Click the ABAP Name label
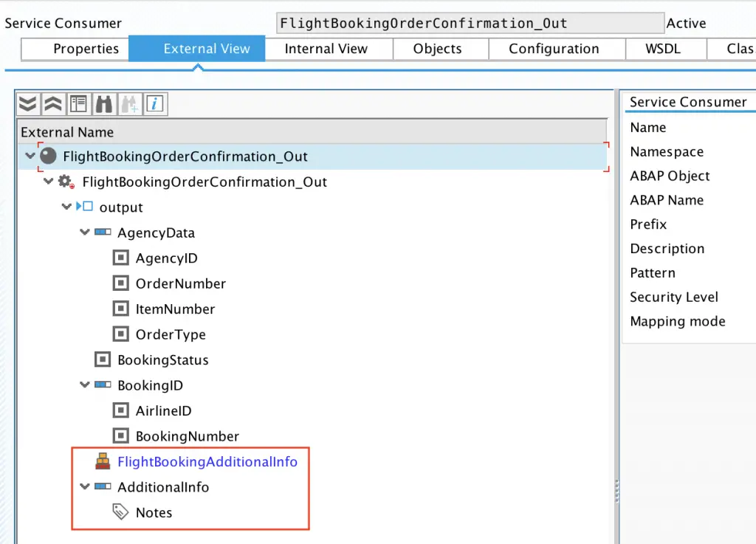 point(667,200)
